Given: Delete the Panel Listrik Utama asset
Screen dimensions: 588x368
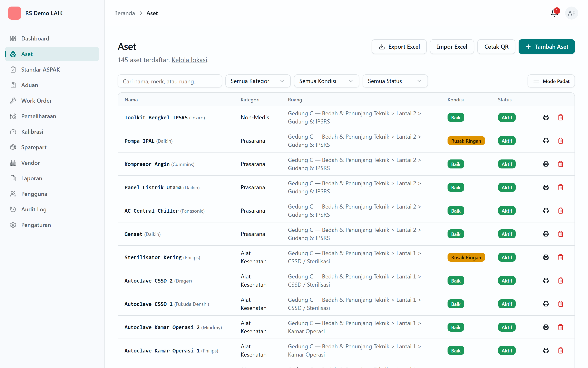Looking at the screenshot, I should point(561,187).
